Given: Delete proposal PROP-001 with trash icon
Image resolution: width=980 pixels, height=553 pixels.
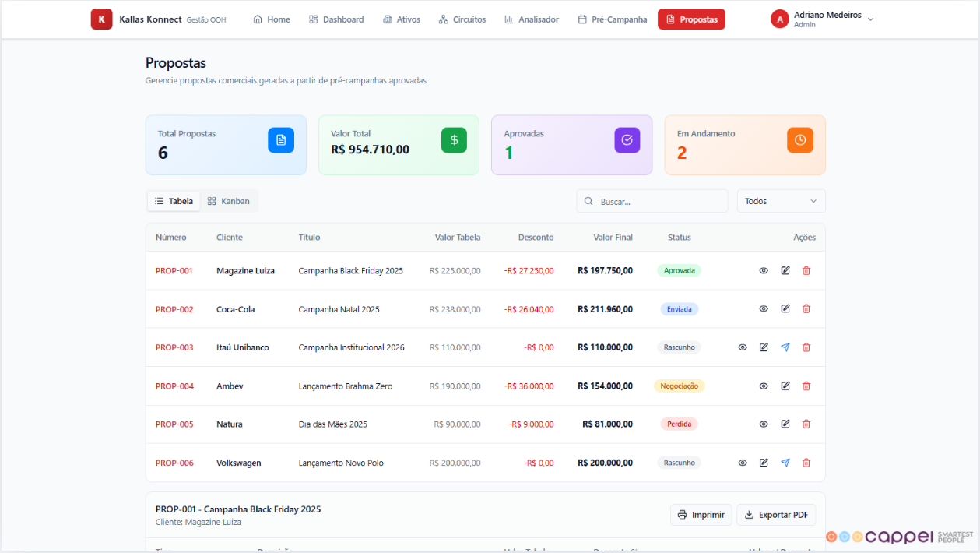Looking at the screenshot, I should click(806, 270).
